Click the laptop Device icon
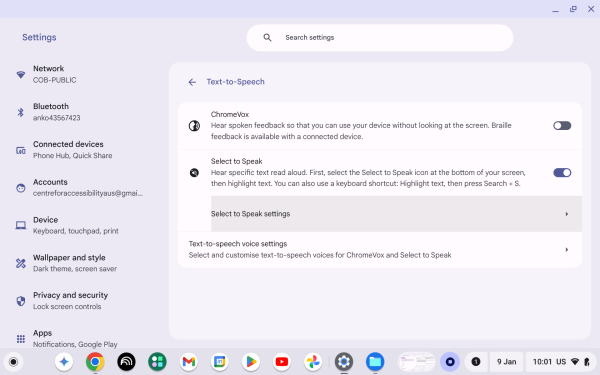 tap(21, 225)
